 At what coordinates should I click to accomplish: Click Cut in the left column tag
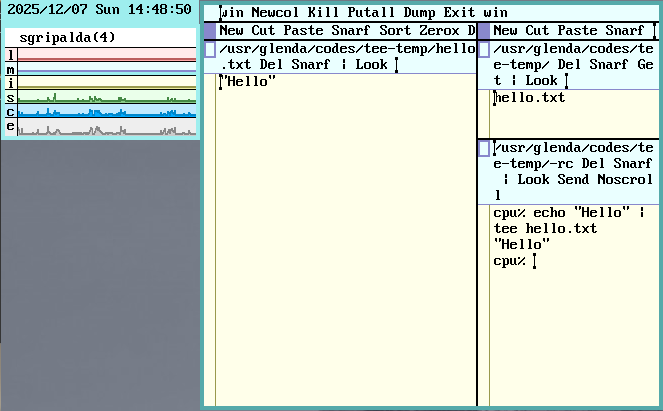[263, 30]
